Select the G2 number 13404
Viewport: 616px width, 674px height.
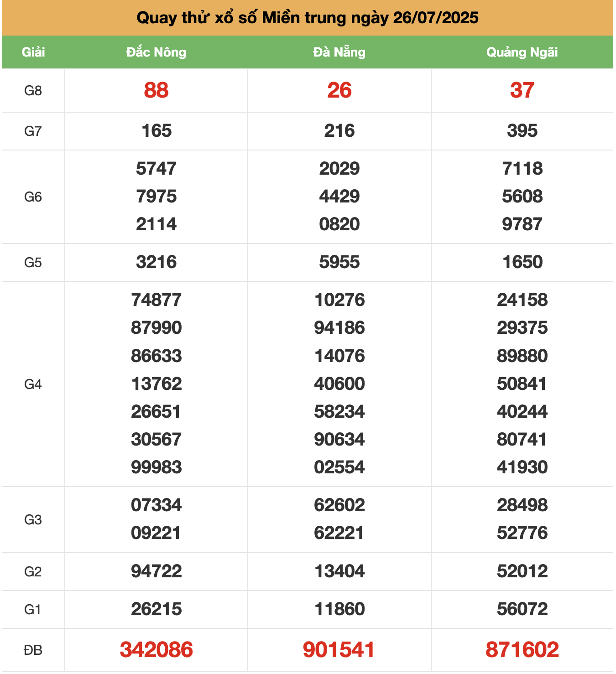click(x=339, y=571)
